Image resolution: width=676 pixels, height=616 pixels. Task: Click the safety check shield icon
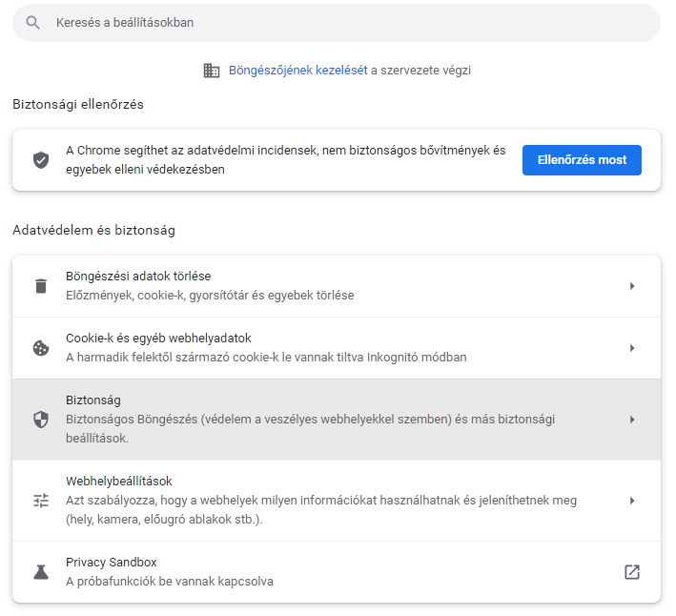point(41,160)
